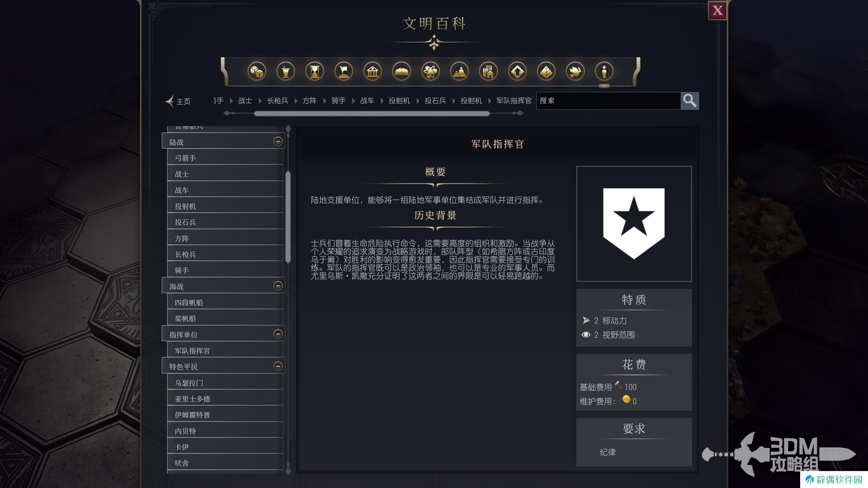Viewport: 868px width, 488px height.
Task: Select the columned building category icon
Action: (x=372, y=72)
